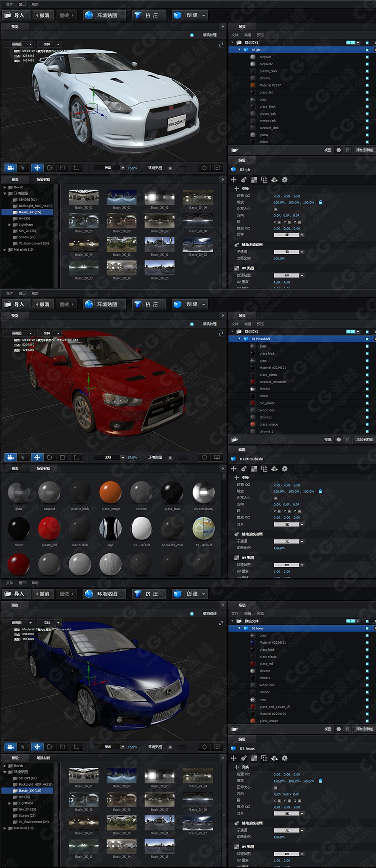
Task: Click the 重做 redo button in the bottom window
Action: (x=66, y=594)
